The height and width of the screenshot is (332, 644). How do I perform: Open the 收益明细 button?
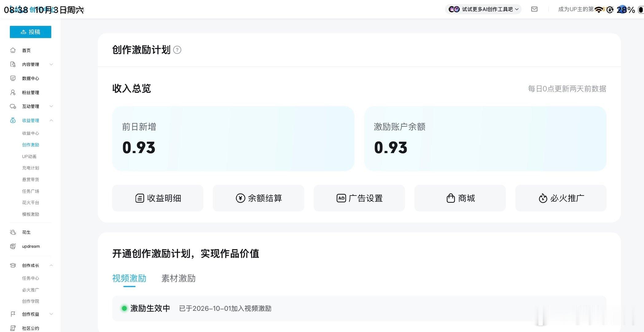click(x=158, y=198)
